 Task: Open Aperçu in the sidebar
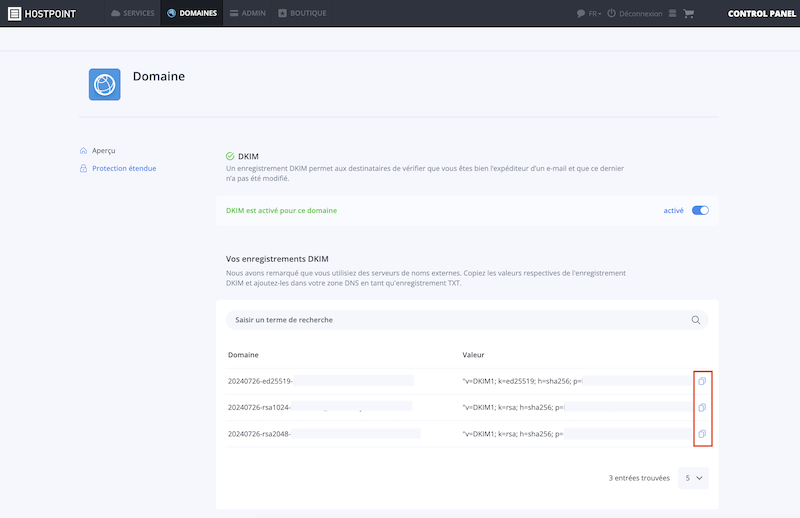click(x=104, y=151)
